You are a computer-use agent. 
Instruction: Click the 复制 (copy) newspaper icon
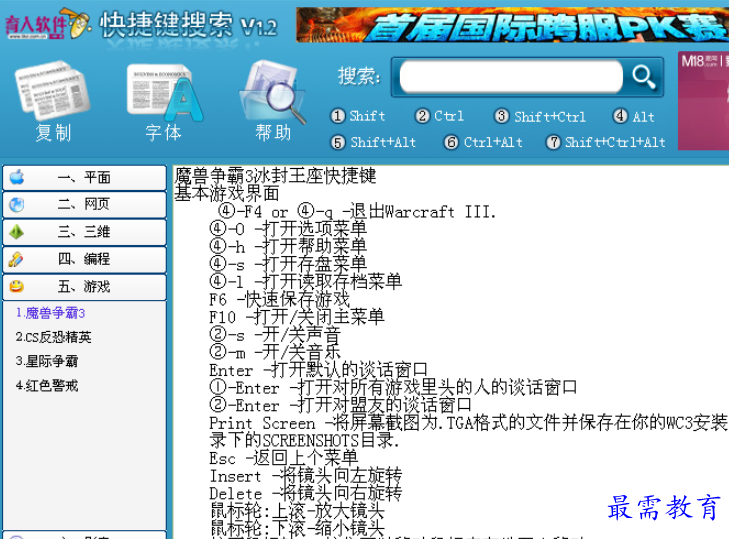point(53,91)
